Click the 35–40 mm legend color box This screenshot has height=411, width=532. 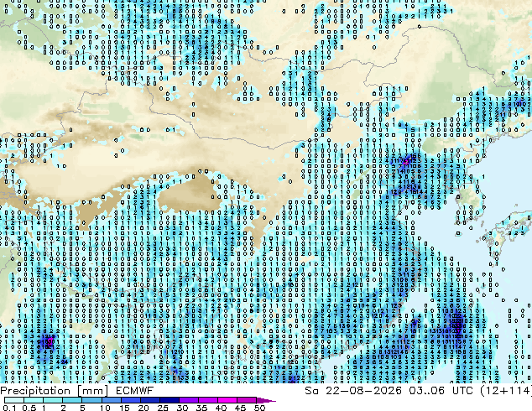pos(208,400)
